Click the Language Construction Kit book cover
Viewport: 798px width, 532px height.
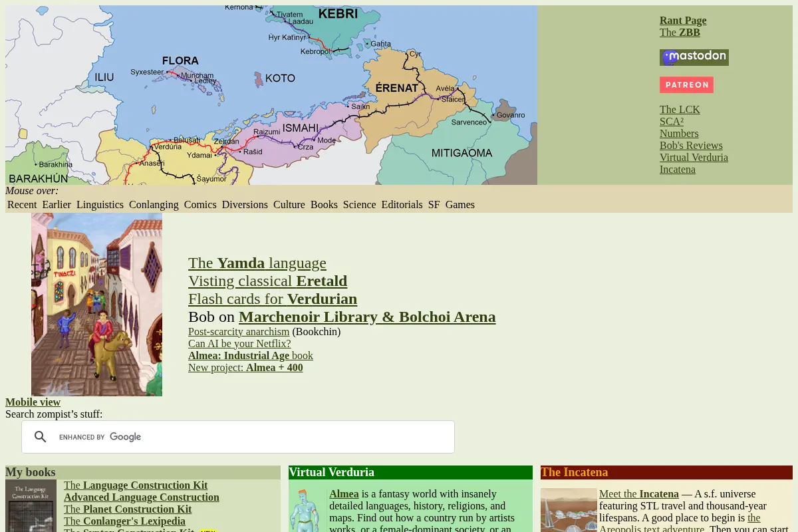[x=31, y=506]
